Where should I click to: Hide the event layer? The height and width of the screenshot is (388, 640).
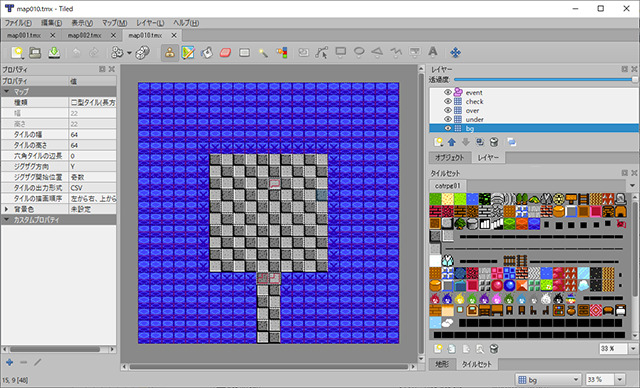point(447,93)
